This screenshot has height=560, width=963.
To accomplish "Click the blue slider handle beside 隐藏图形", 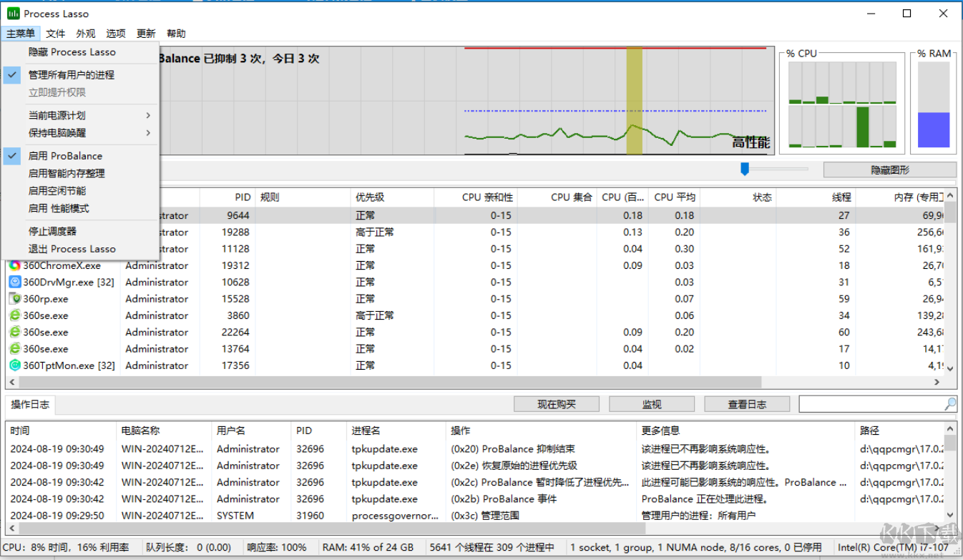I will 745,169.
